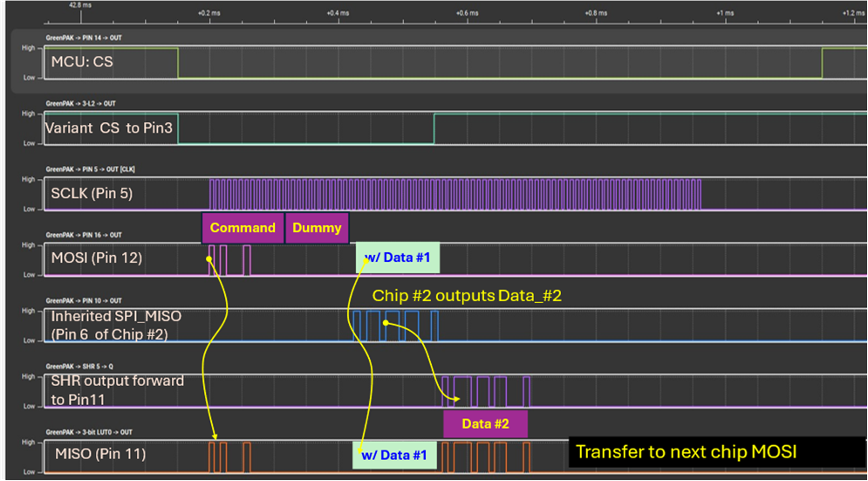This screenshot has width=868, height=481.
Task: Click the SHR output forward to Pin11 label
Action: [117, 389]
